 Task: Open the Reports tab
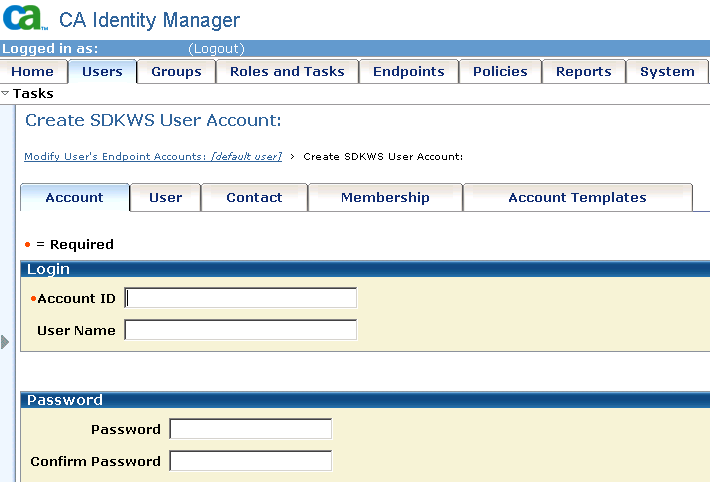click(584, 72)
